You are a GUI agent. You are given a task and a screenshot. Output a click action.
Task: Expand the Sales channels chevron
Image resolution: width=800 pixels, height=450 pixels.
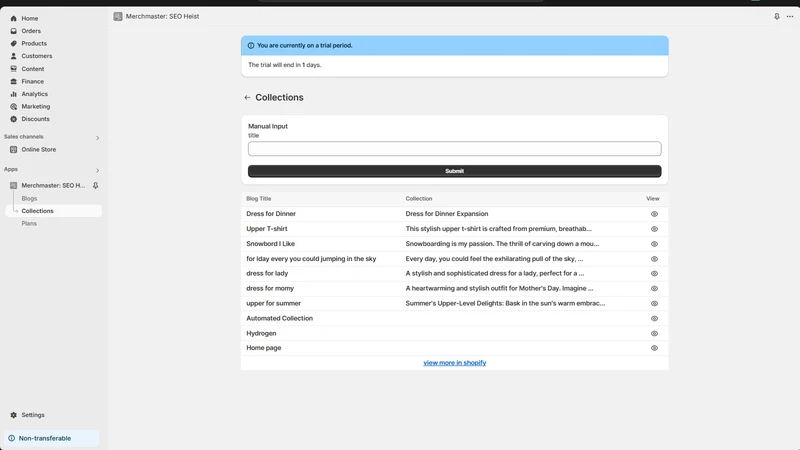[x=97, y=138]
